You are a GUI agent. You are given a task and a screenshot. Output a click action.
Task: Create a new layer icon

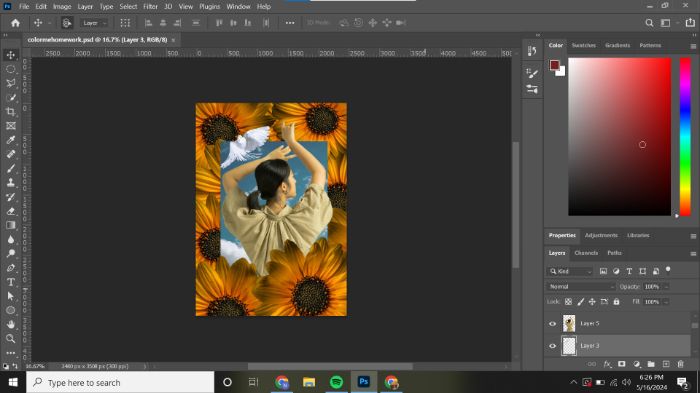666,364
